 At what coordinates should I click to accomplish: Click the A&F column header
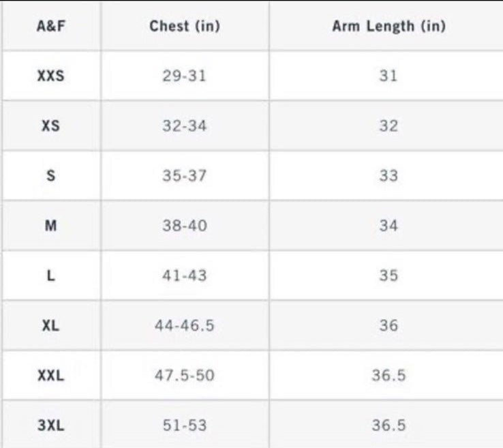coord(50,26)
